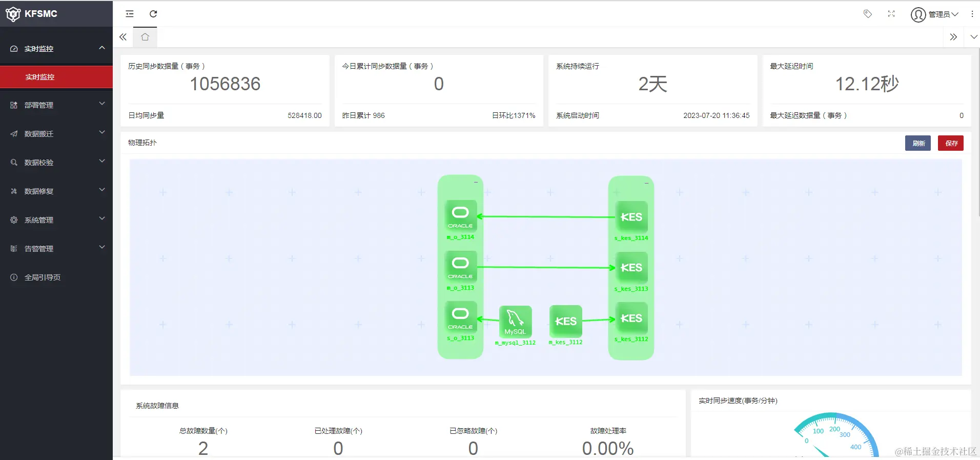
Task: Select the KES node s_kes_3114
Action: [631, 217]
